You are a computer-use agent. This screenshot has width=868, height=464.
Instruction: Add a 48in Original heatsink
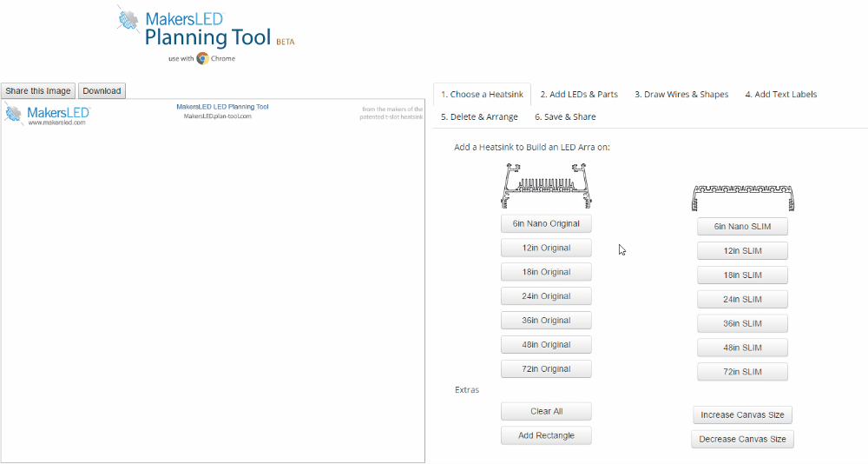point(546,345)
